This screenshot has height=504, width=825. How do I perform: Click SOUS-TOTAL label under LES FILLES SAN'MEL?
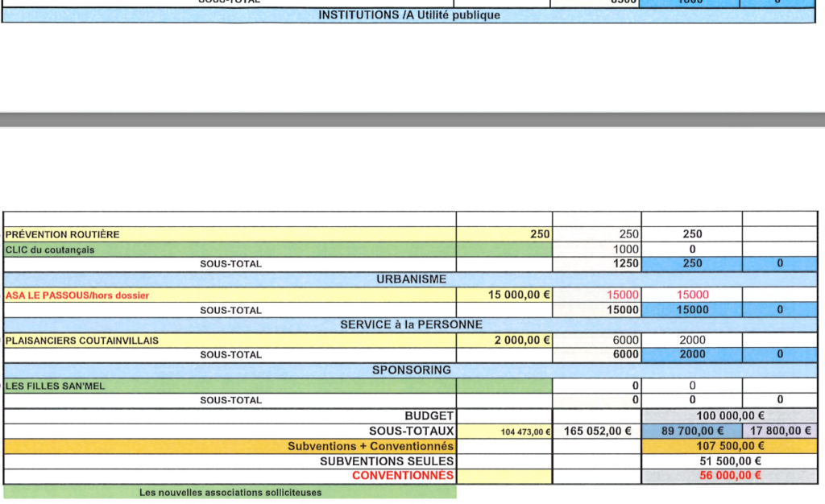(x=230, y=400)
